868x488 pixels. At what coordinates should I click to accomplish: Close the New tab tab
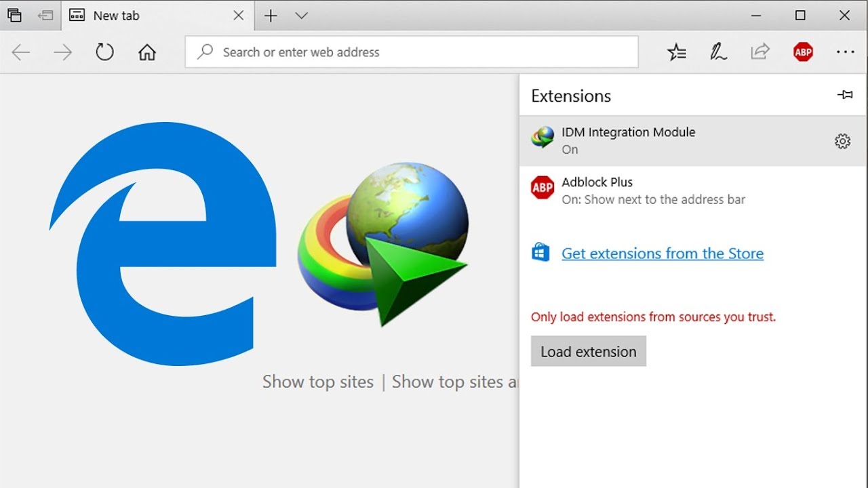(238, 15)
